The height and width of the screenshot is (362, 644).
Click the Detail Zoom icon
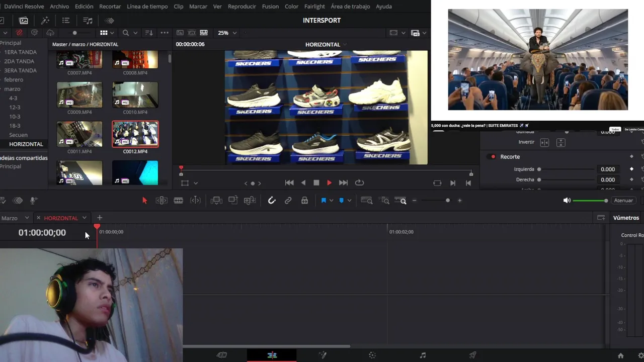(x=385, y=200)
